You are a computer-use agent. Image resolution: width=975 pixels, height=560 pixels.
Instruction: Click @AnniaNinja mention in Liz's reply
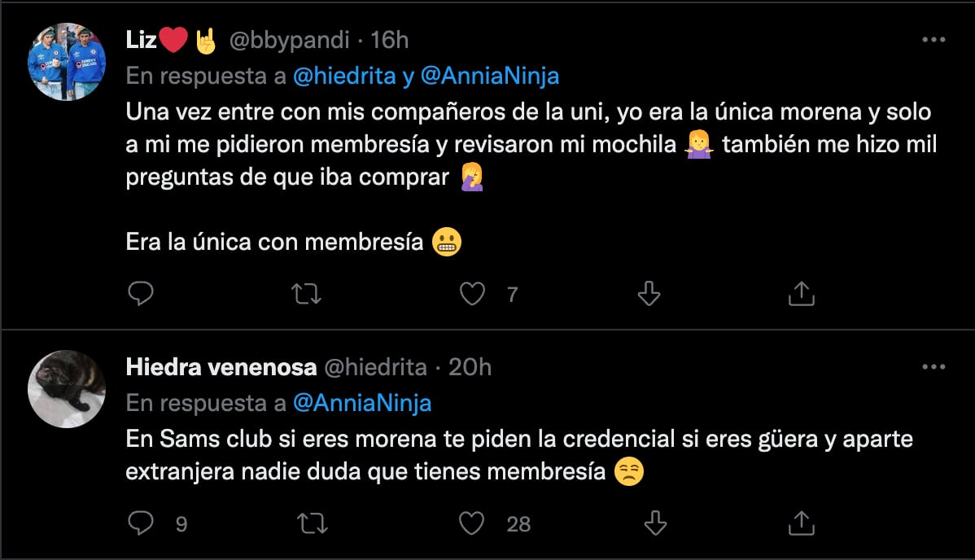tap(490, 76)
